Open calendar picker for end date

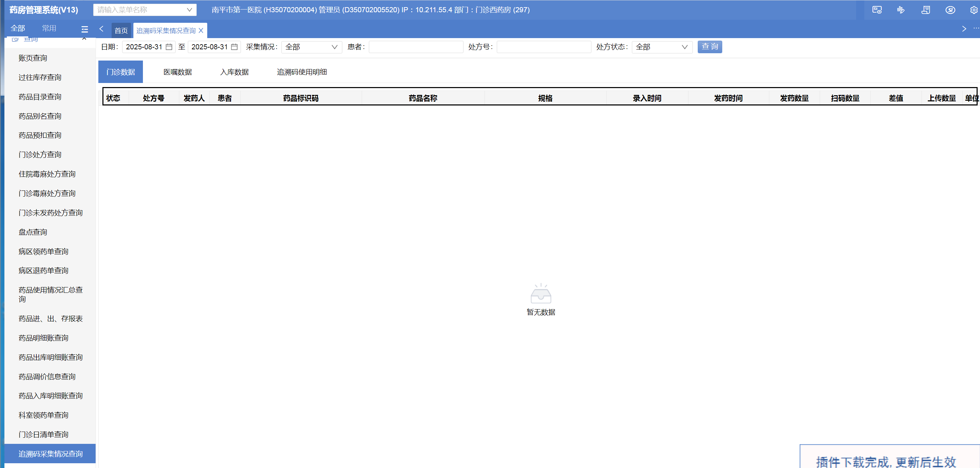pyautogui.click(x=234, y=47)
